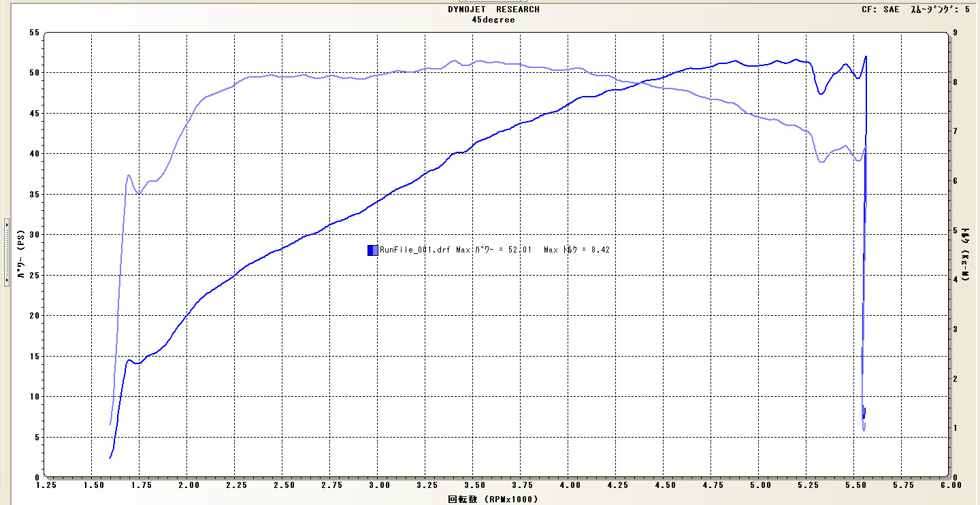Viewport: 980px width, 505px height.
Task: Select the RunFile_001.drf legend label
Action: coord(414,250)
